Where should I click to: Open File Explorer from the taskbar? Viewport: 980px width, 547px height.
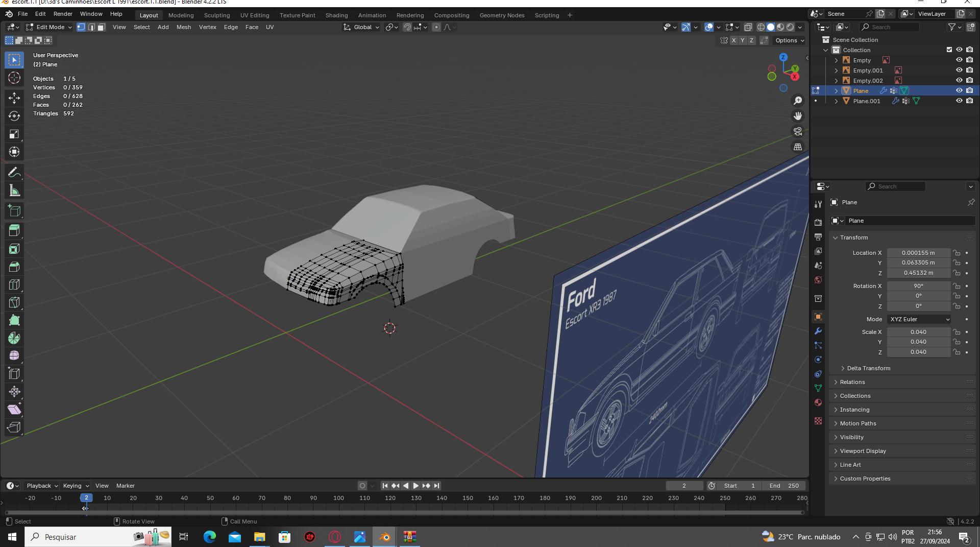[260, 537]
